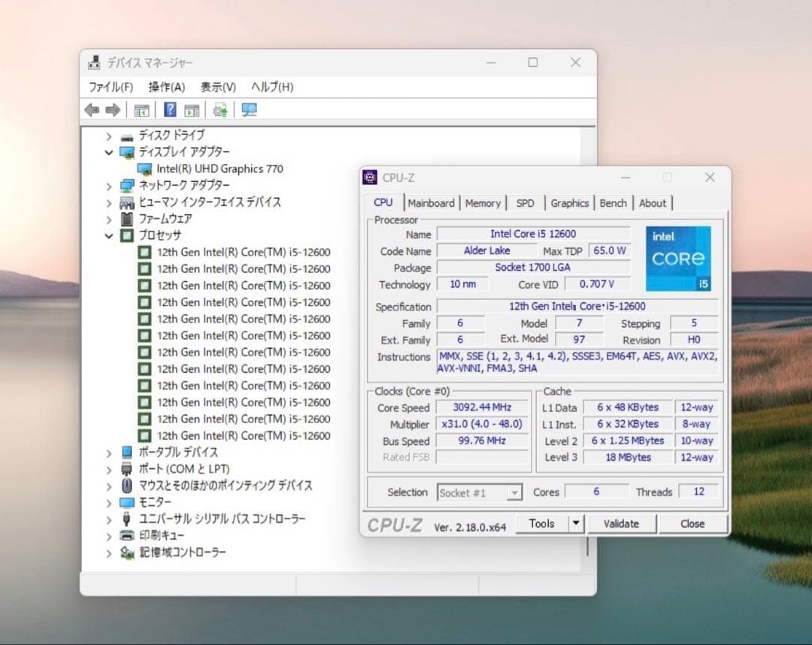Expand the 印刷キュー node
Image resolution: width=812 pixels, height=645 pixels.
click(109, 536)
